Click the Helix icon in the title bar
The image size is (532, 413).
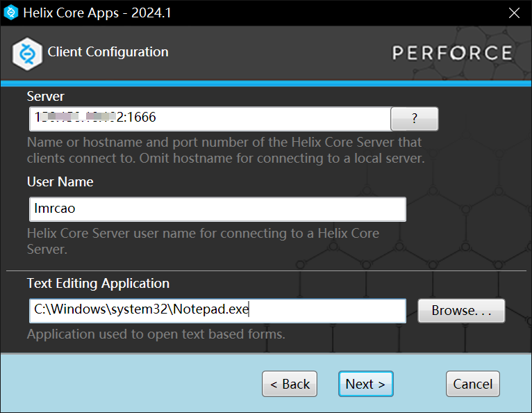[x=11, y=13]
